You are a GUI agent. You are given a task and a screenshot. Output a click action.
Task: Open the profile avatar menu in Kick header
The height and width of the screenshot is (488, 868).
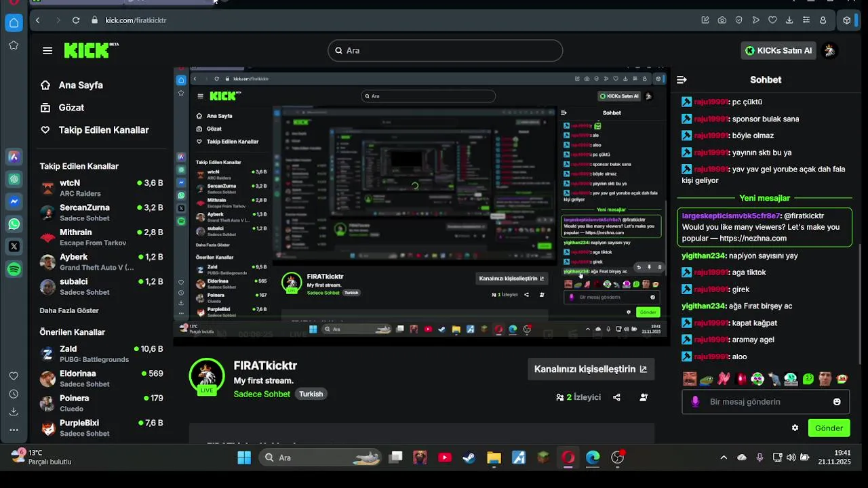pos(829,50)
